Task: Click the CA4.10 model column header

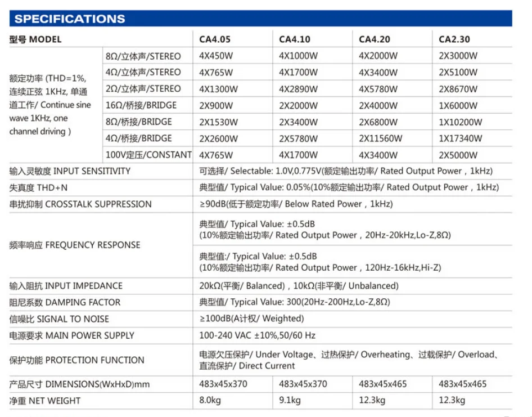Action: (x=295, y=39)
